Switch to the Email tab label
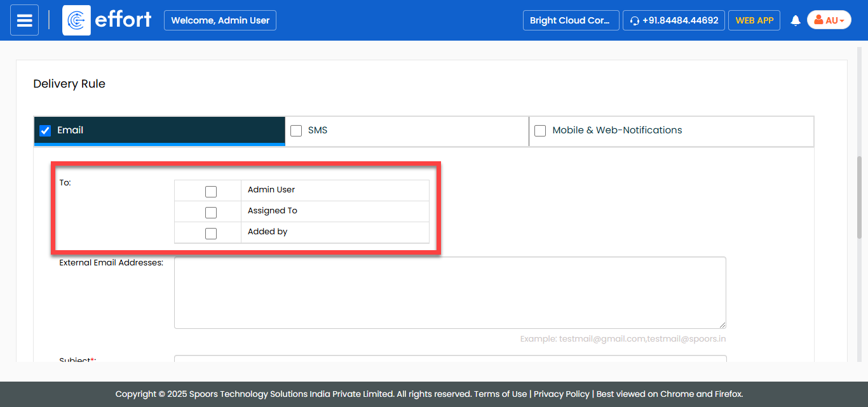868x407 pixels. [x=71, y=130]
